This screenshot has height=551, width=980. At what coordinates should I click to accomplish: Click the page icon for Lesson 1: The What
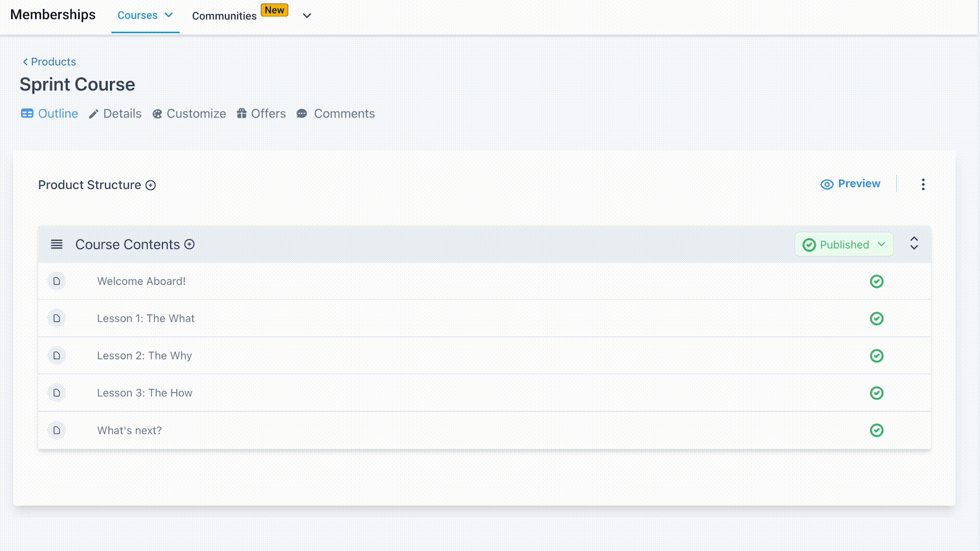pyautogui.click(x=57, y=318)
